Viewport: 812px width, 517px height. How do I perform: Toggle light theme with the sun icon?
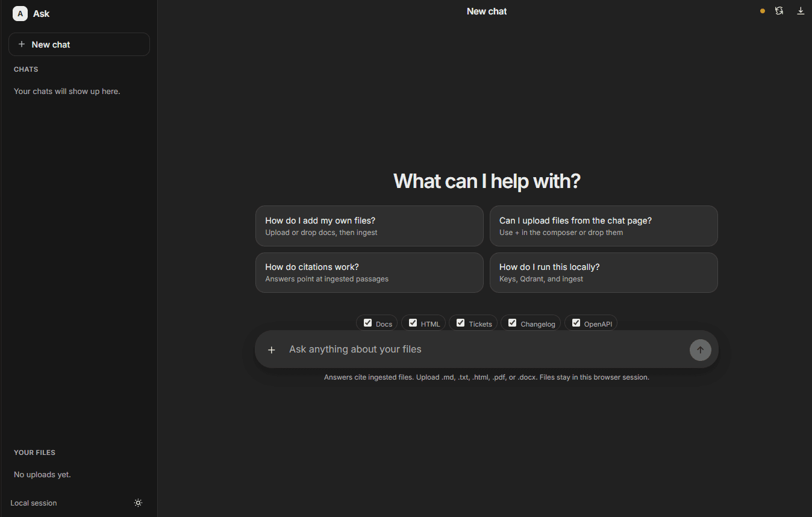click(x=138, y=503)
